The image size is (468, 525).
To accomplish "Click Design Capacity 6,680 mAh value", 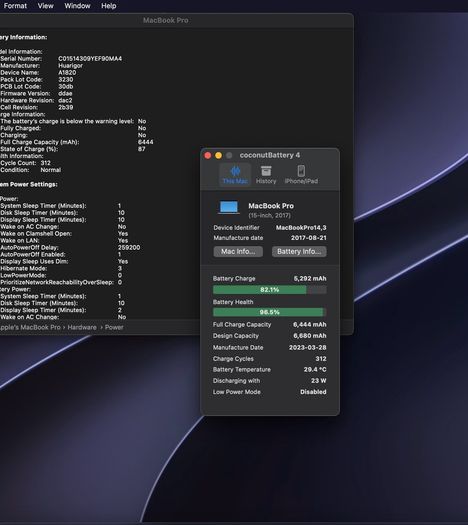I will (310, 336).
